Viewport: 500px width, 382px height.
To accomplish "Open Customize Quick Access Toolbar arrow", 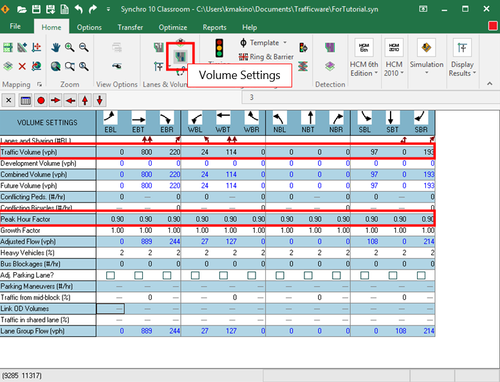I will click(x=108, y=9).
